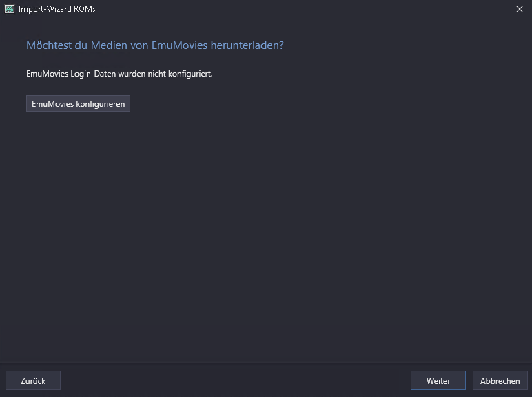Go back with the Zurück button
This screenshot has width=532, height=397.
coord(33,380)
